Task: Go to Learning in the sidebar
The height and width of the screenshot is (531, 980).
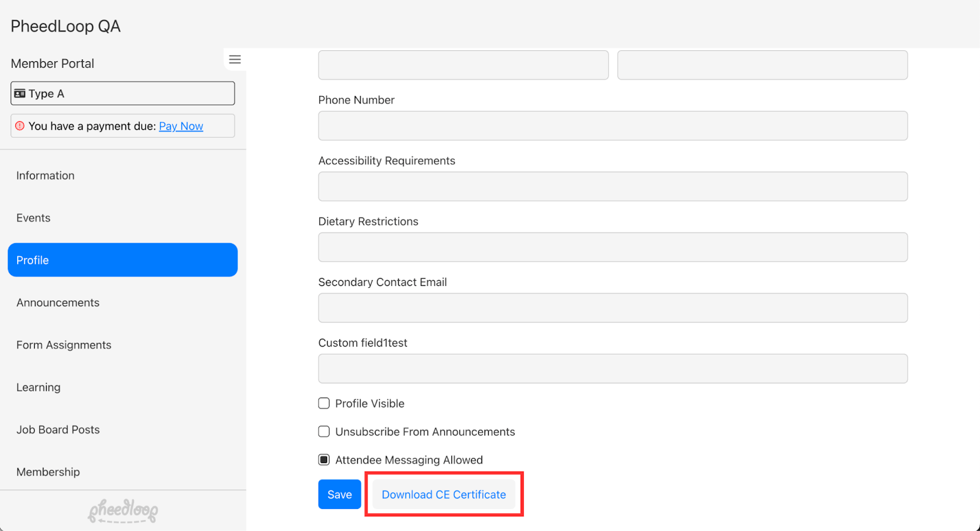Action: 123,387
